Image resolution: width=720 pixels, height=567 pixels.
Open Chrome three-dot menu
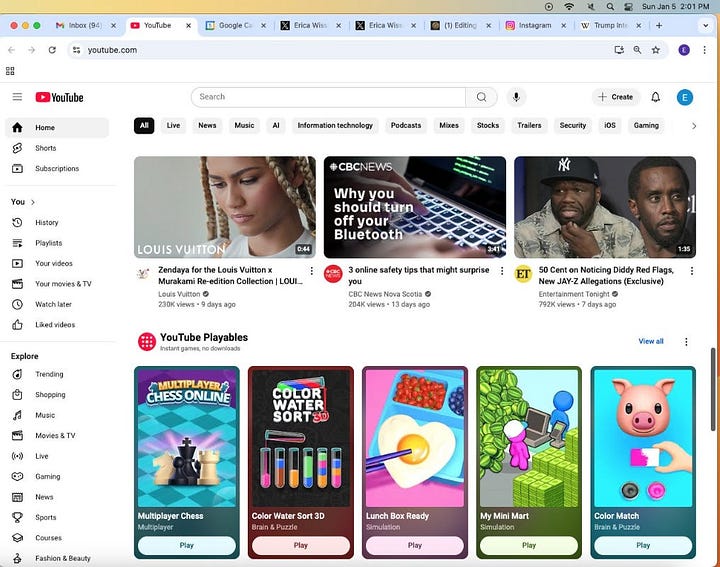pos(704,50)
